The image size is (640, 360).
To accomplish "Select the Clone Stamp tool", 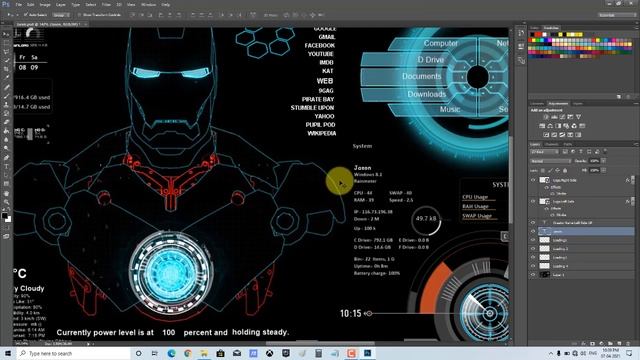I will [x=7, y=105].
